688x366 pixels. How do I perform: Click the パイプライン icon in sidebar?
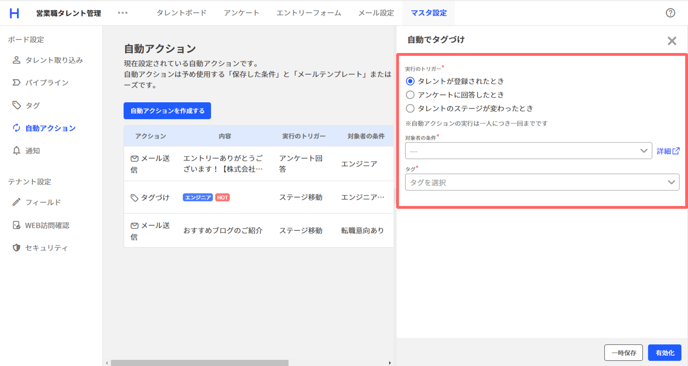tap(16, 83)
